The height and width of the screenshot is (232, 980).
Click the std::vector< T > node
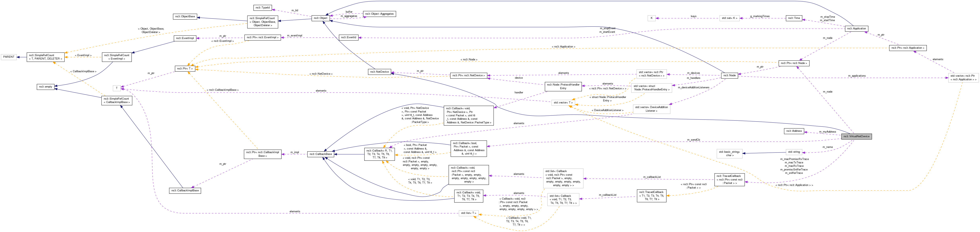click(x=563, y=103)
